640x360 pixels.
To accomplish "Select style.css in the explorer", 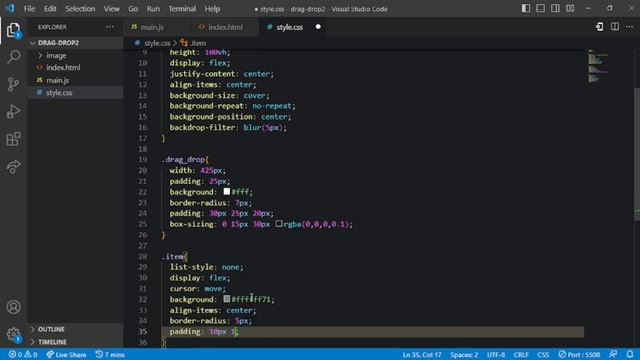I will [76, 93].
